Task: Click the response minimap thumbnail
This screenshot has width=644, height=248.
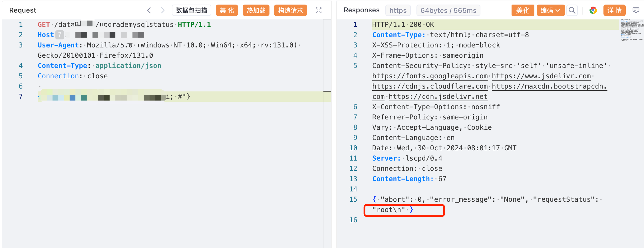Action: (632, 30)
